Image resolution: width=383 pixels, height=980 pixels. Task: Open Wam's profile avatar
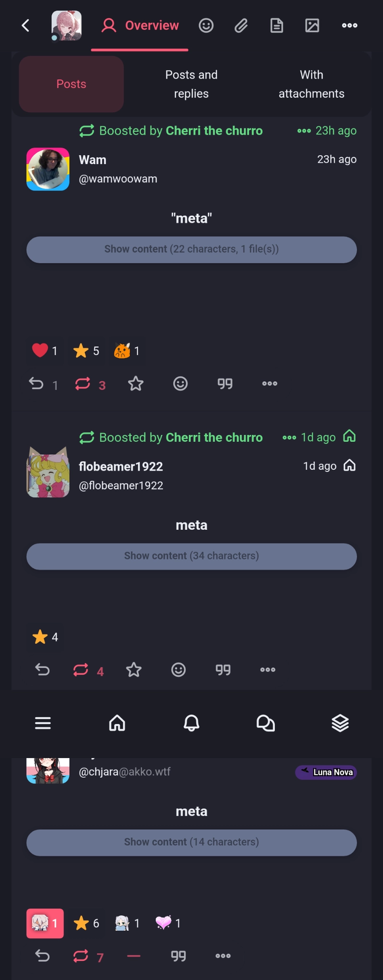coord(48,169)
